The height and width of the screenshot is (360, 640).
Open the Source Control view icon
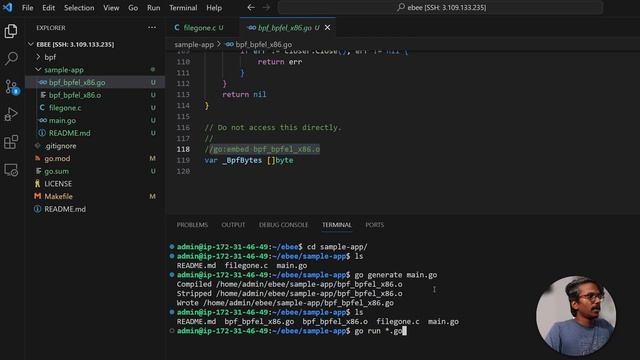[x=11, y=87]
